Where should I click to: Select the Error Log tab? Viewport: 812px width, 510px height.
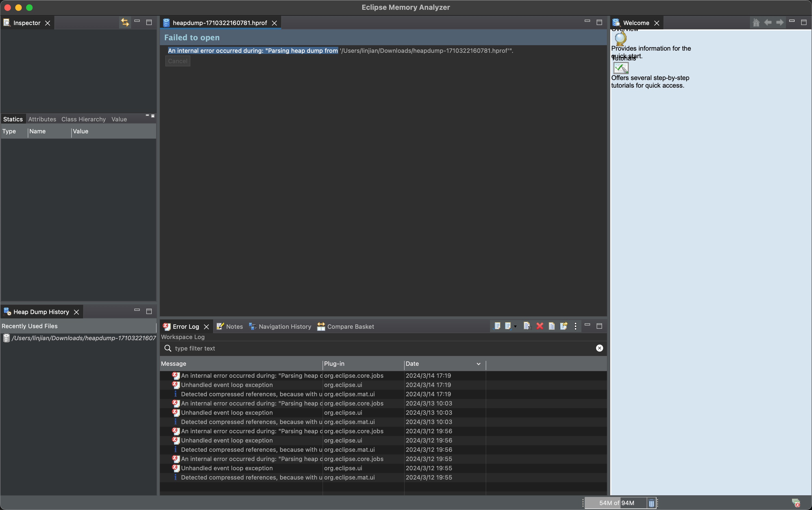(x=186, y=327)
